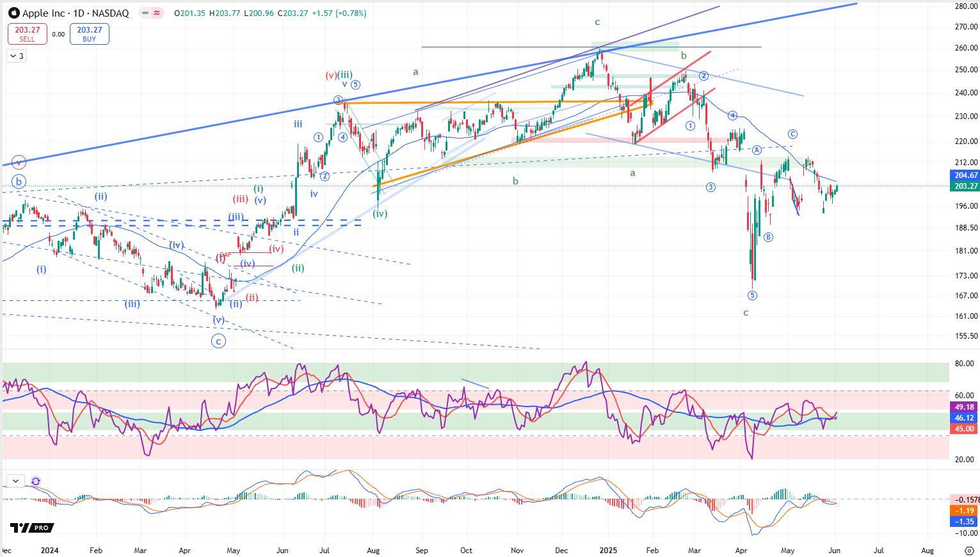Click the 240.00 price axis label
980x557 pixels.
965,93
